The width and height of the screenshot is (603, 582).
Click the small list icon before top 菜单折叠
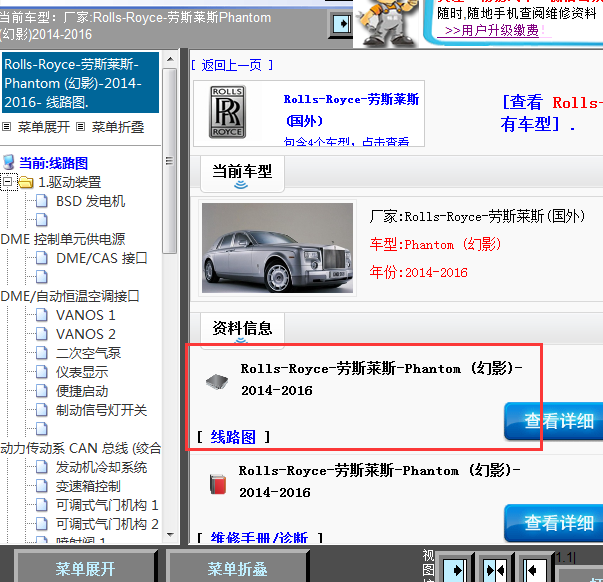(80, 127)
